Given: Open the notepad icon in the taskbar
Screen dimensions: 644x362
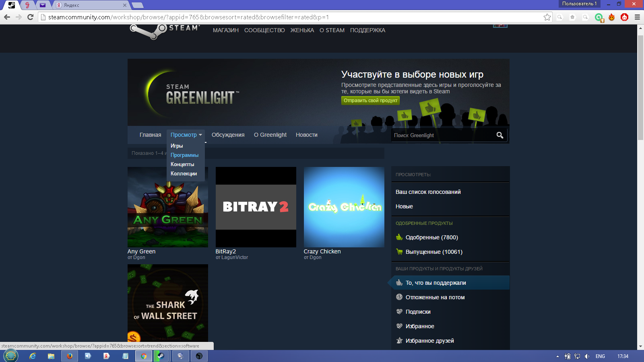Looking at the screenshot, I should pos(125,356).
